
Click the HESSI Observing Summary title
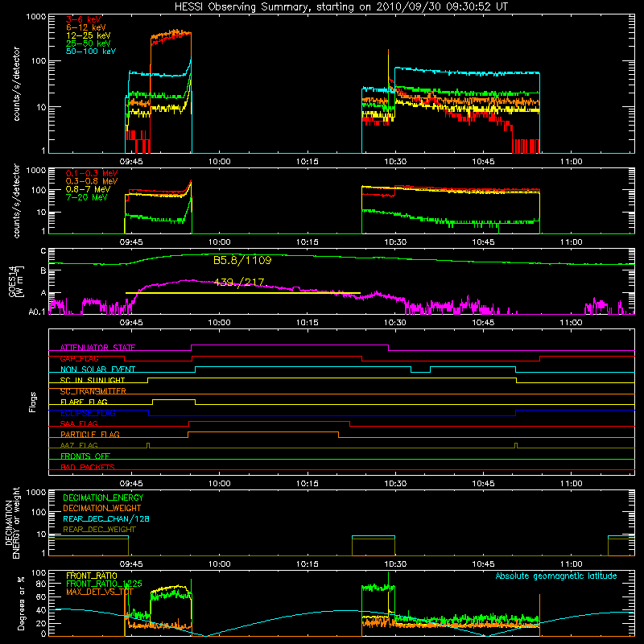click(x=341, y=7)
